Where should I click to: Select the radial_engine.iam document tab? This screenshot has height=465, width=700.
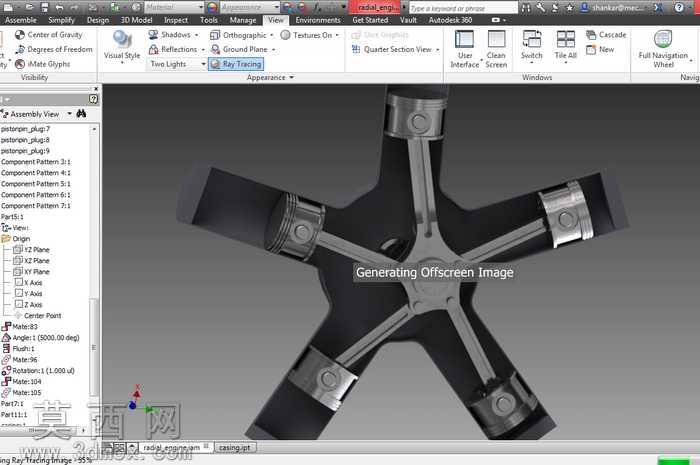pyautogui.click(x=176, y=448)
